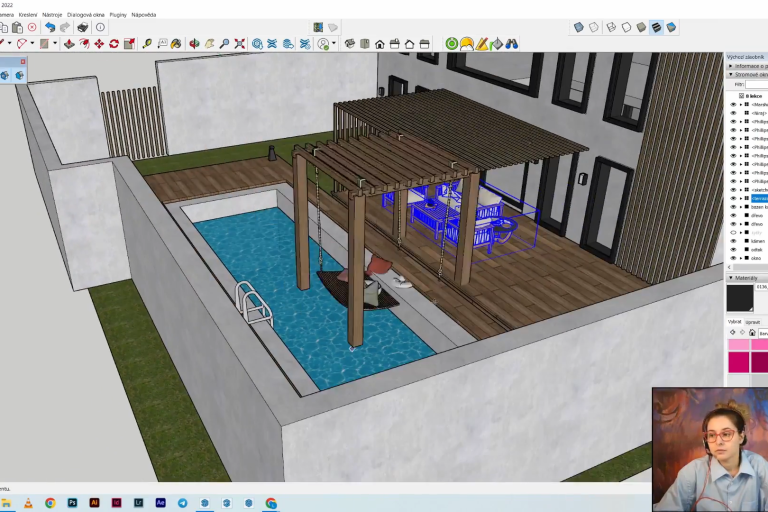Toggle eye icon for 'bazen' outliner row
This screenshot has height=512, width=768.
(733, 206)
